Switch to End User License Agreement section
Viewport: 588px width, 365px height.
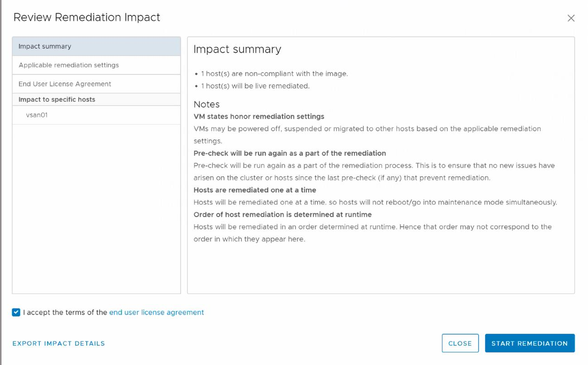(x=96, y=84)
